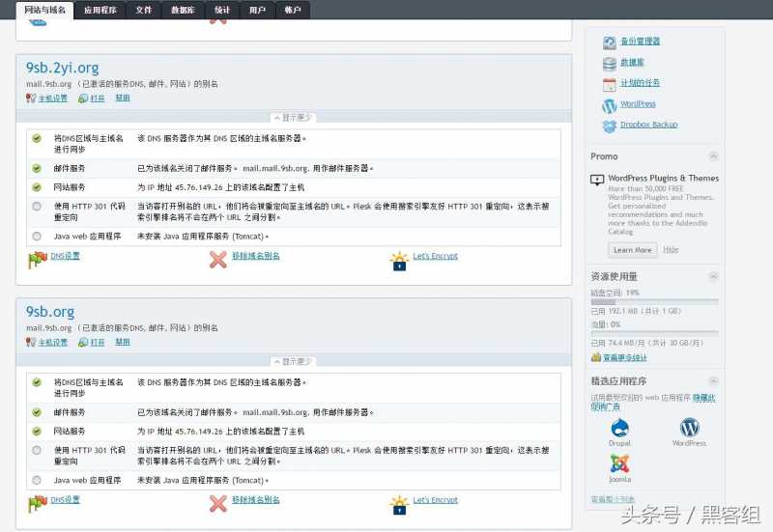Click the Learn More button
773x532 pixels.
point(633,250)
